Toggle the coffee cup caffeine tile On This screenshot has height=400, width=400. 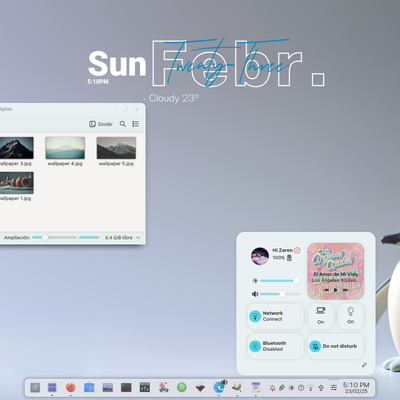tap(321, 316)
